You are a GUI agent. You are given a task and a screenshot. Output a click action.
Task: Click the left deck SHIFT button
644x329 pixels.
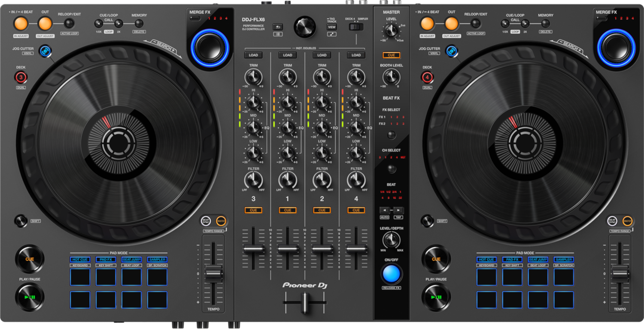click(20, 221)
